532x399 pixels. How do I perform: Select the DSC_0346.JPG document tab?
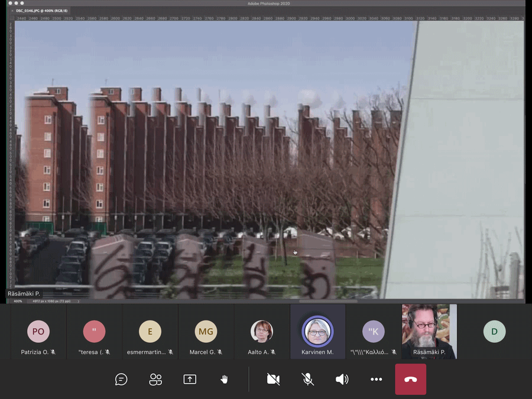pos(41,11)
